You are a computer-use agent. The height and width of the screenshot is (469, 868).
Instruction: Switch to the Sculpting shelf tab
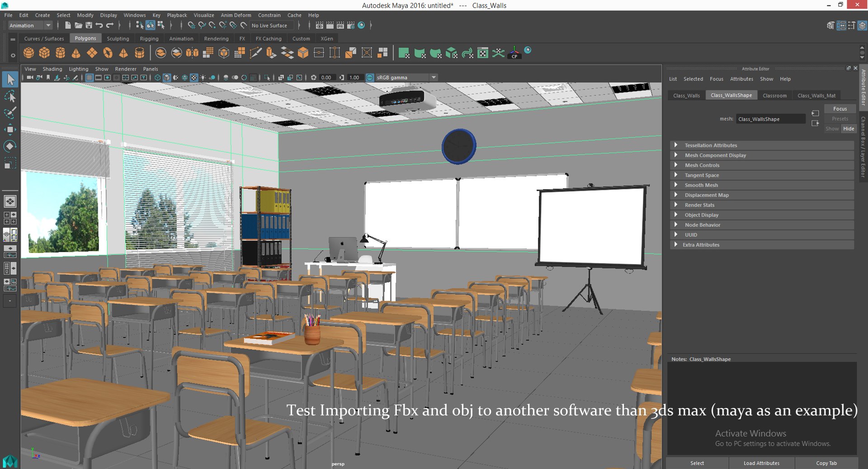coord(118,39)
